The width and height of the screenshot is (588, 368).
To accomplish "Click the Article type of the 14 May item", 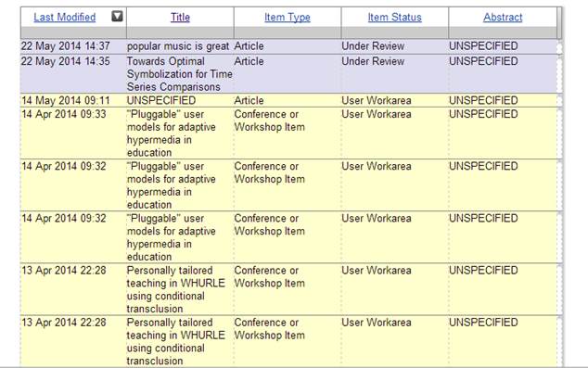I will [249, 100].
